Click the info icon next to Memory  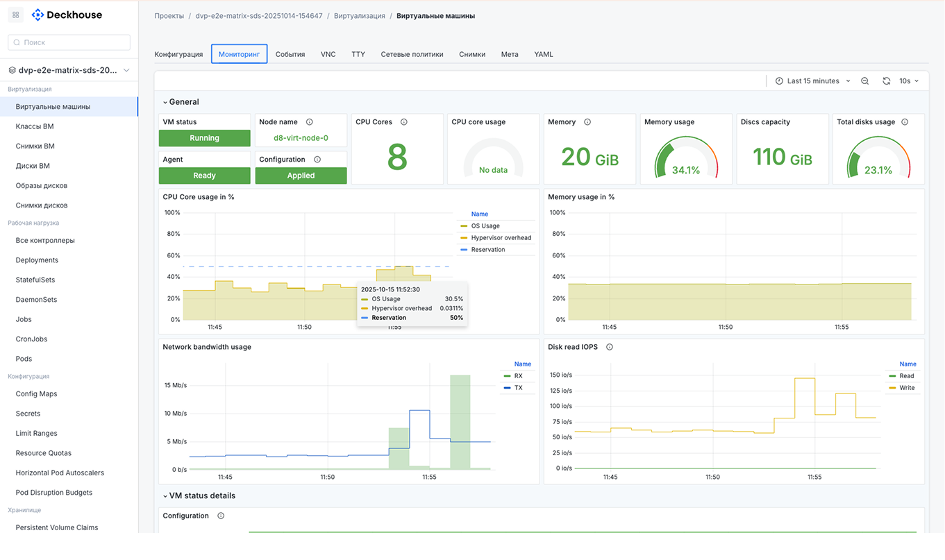(x=587, y=122)
